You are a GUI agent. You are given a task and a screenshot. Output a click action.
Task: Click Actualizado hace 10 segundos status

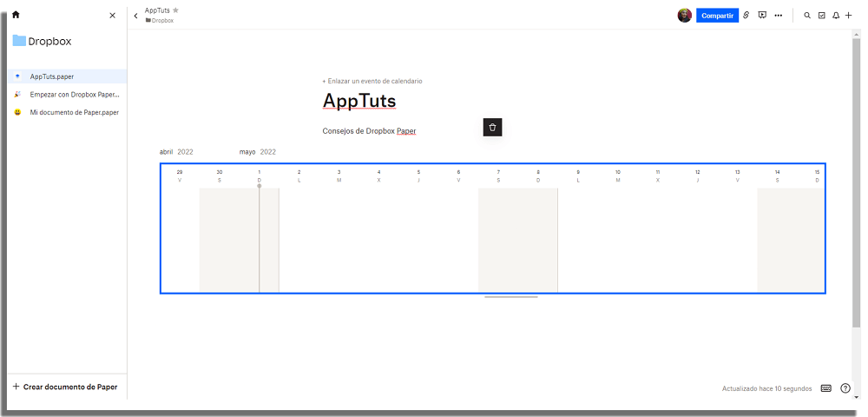pos(766,388)
